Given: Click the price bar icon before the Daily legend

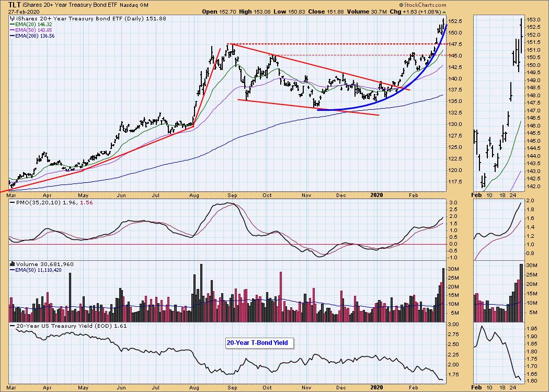Looking at the screenshot, I should (12, 18).
